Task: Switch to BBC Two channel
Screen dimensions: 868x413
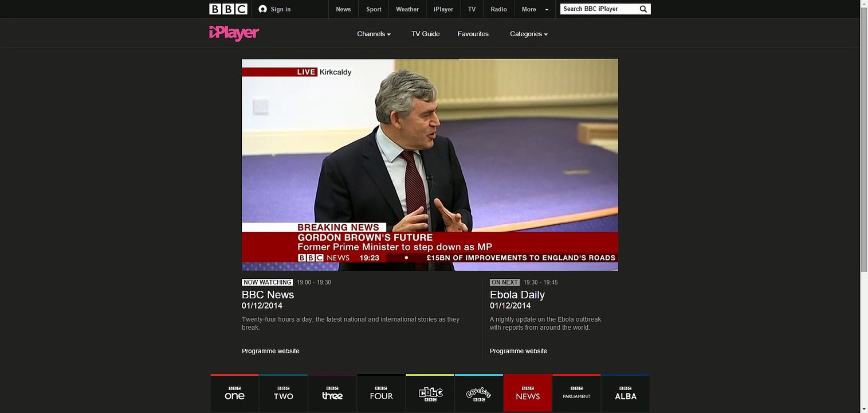Action: [x=284, y=393]
